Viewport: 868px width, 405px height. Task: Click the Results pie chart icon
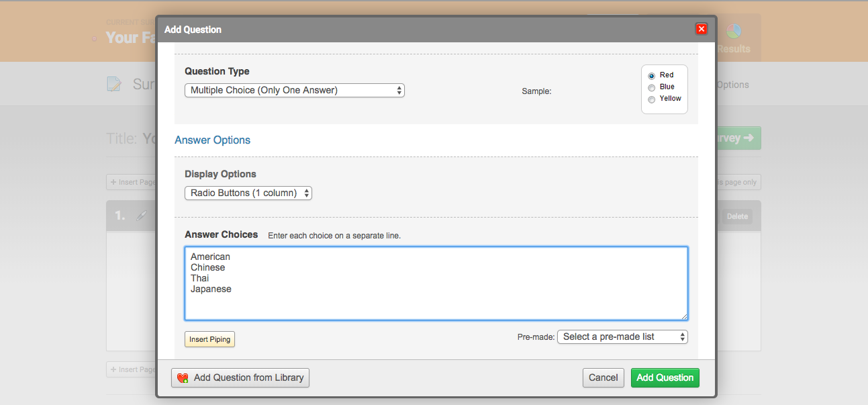pyautogui.click(x=733, y=32)
